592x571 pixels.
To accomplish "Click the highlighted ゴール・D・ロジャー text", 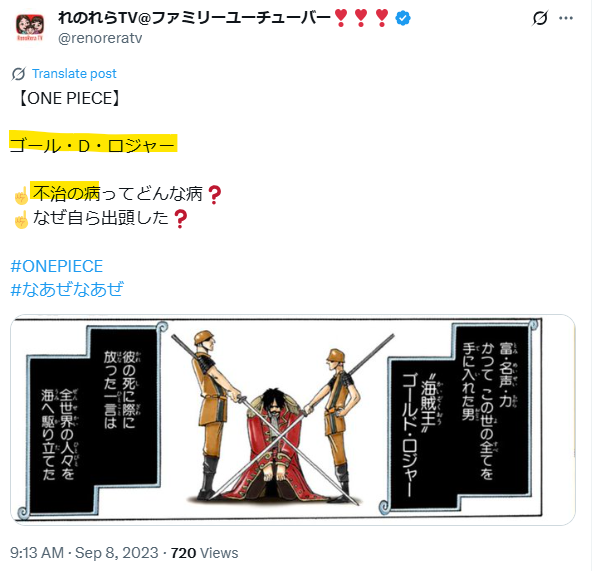I will point(93,145).
